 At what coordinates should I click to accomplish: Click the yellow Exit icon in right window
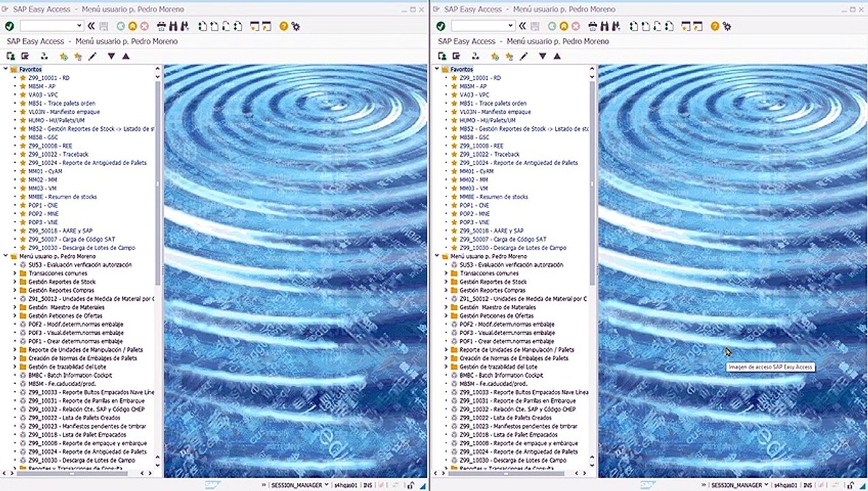(564, 26)
